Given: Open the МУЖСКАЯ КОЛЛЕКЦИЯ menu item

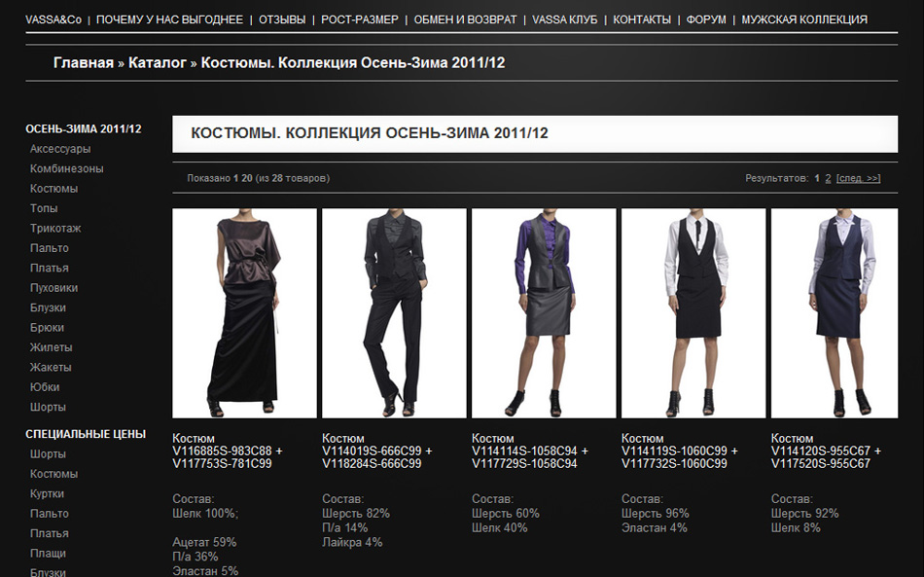Looking at the screenshot, I should pyautogui.click(x=805, y=18).
